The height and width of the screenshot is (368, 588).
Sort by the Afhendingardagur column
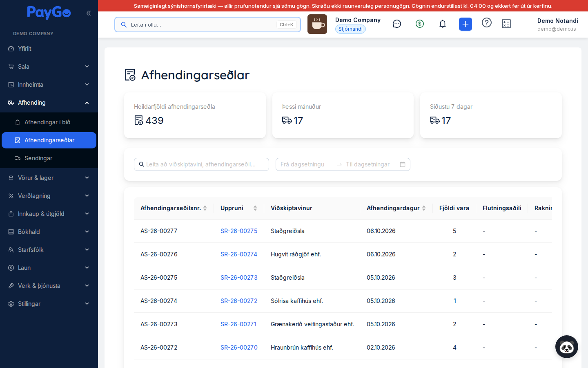point(396,208)
